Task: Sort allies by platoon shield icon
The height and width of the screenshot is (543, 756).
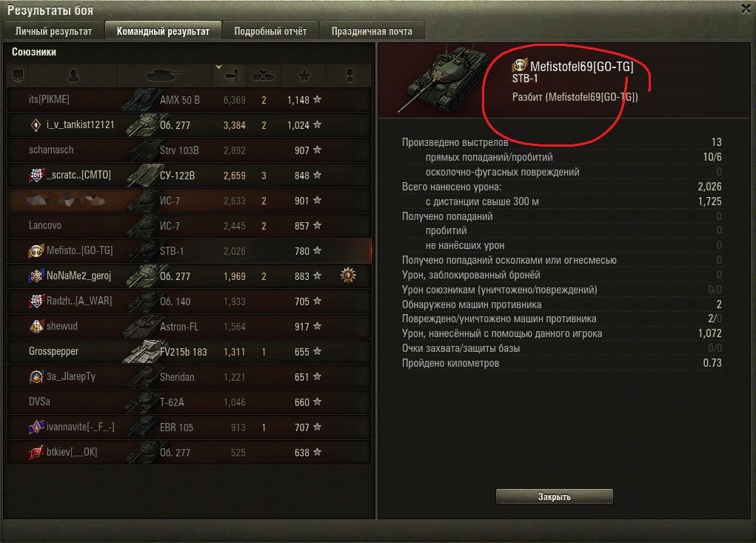Action: (18, 76)
